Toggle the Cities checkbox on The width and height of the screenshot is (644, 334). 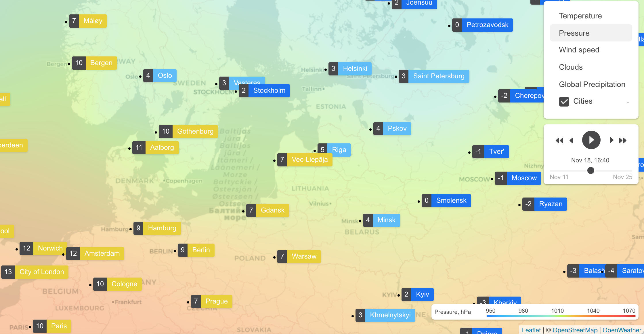pos(563,101)
